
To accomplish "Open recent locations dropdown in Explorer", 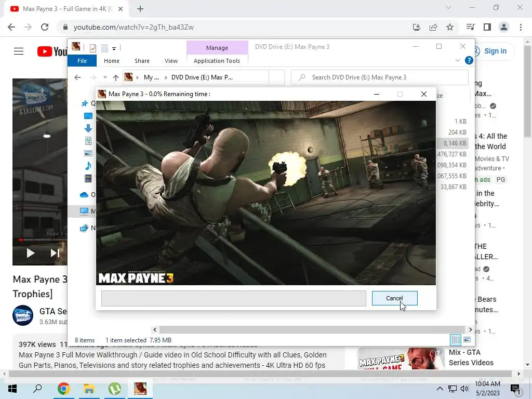I will click(105, 77).
